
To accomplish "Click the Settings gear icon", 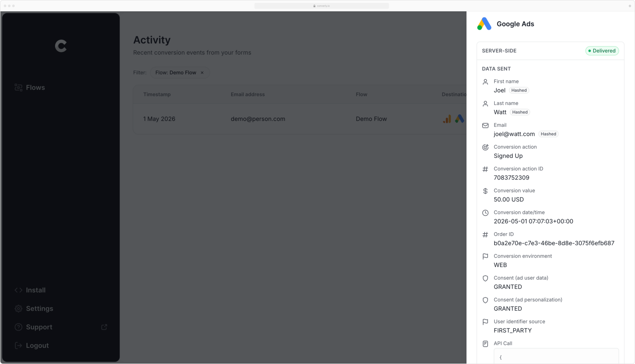I will tap(18, 308).
